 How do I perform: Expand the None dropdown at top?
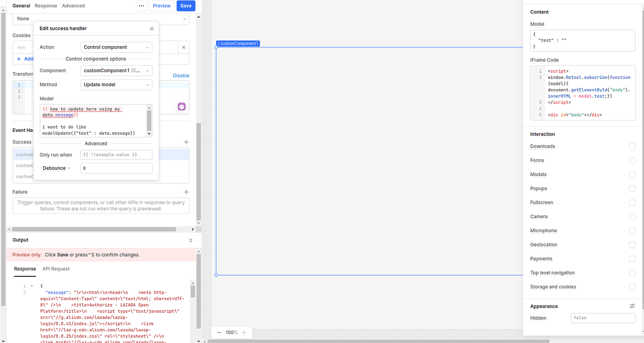(x=101, y=19)
